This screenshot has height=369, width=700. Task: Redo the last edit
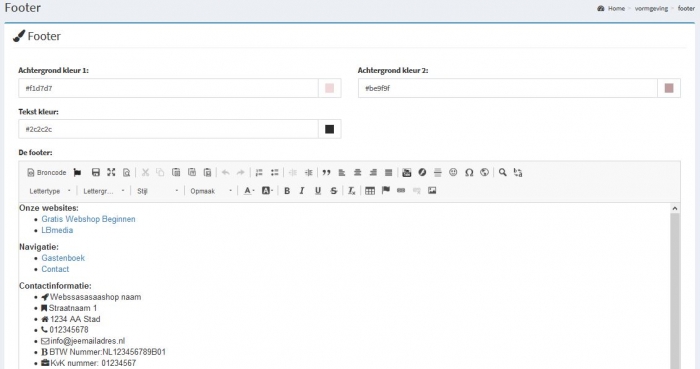pyautogui.click(x=241, y=172)
